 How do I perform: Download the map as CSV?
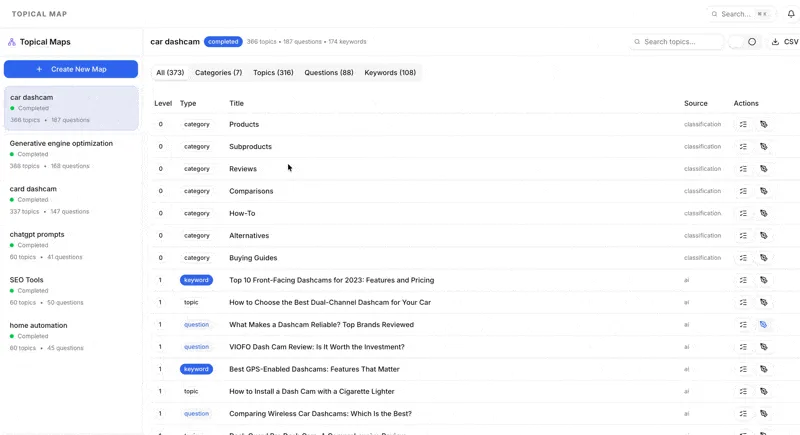[784, 42]
